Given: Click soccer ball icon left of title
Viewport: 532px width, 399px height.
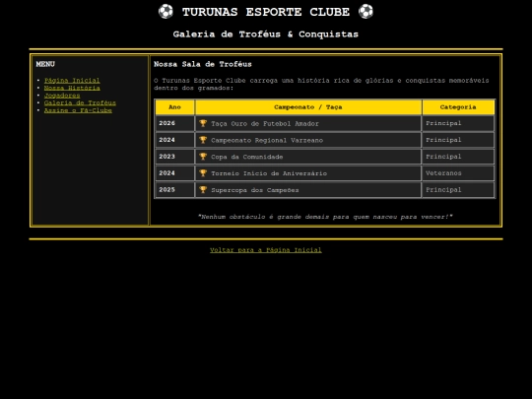Looking at the screenshot, I should point(166,12).
